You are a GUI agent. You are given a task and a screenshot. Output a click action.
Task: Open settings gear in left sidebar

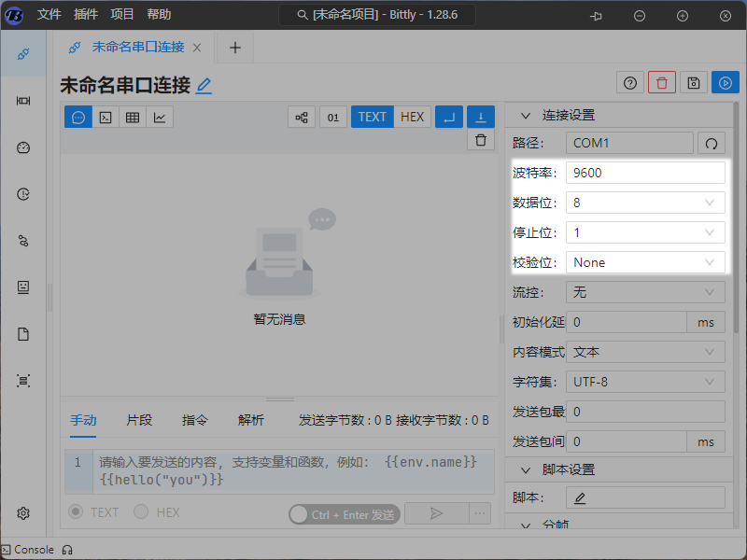pos(24,512)
